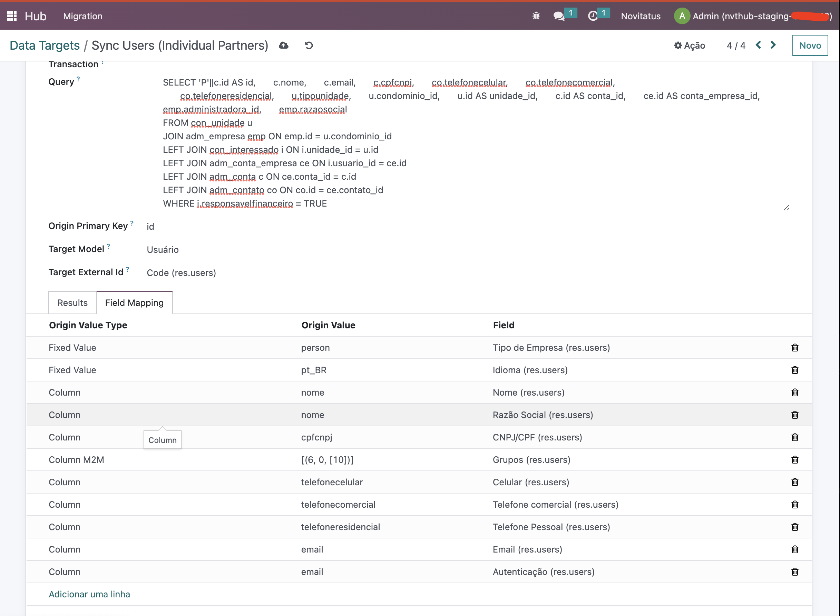Open the Target External Id help tooltip
The height and width of the screenshot is (616, 840).
click(x=128, y=269)
